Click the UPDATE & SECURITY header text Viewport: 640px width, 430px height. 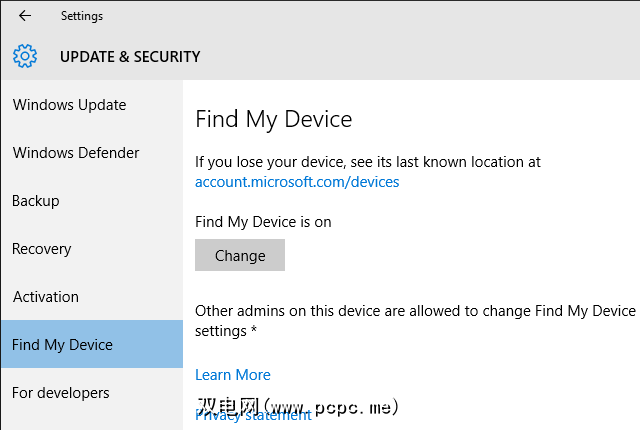130,57
